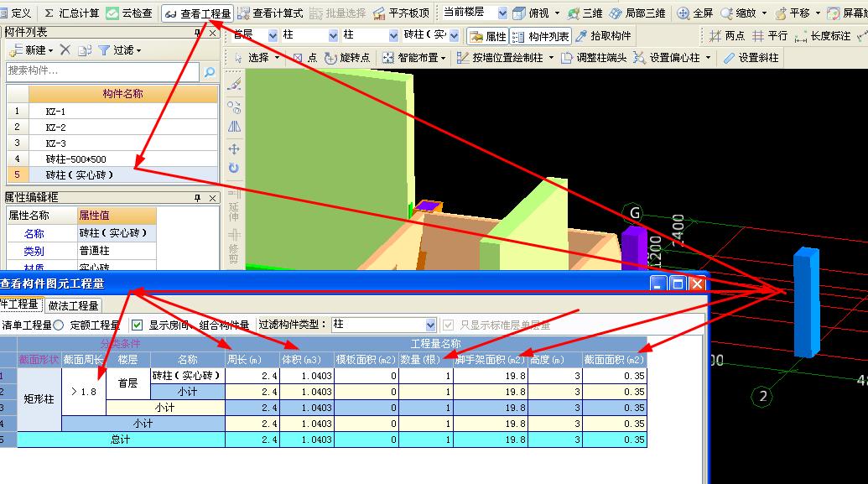Select the 缩放 zoom tool
Image resolution: width=868 pixels, height=484 pixels.
[x=739, y=13]
